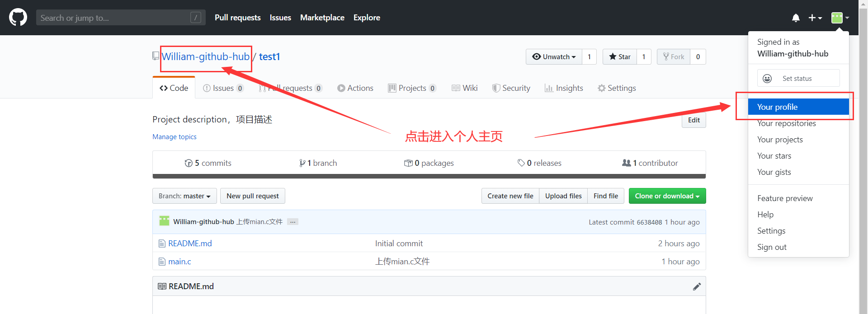Click the repository book icon beside the owner name
Viewport: 868px width, 314px height.
pos(156,56)
